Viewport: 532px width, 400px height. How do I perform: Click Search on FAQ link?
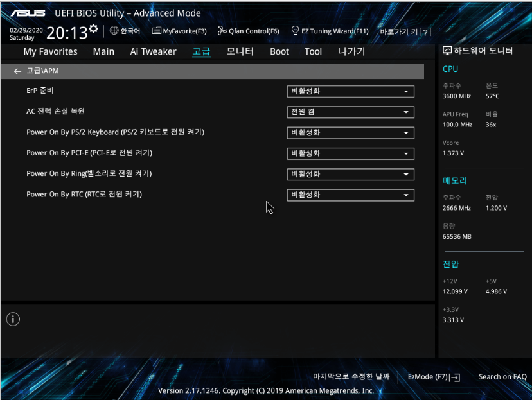502,377
